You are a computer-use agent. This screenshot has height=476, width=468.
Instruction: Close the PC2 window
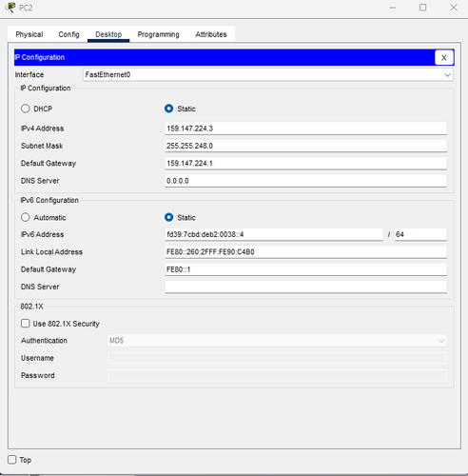(x=454, y=8)
